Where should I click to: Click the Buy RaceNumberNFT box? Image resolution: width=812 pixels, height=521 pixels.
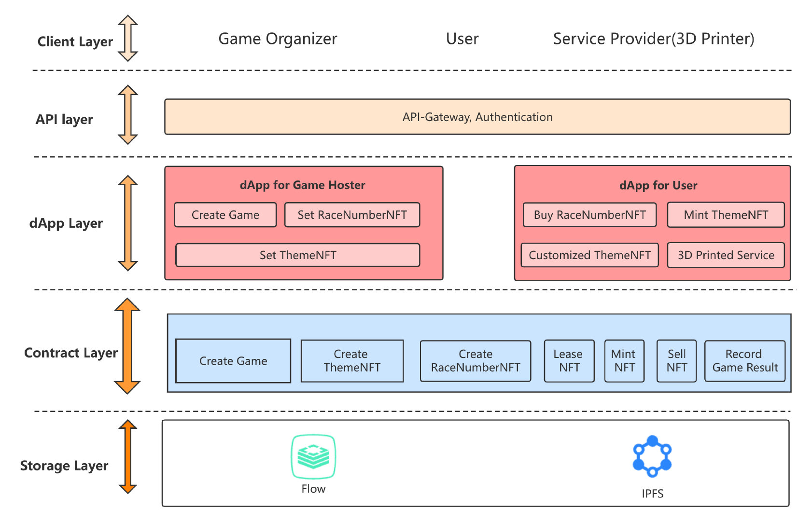(x=590, y=215)
